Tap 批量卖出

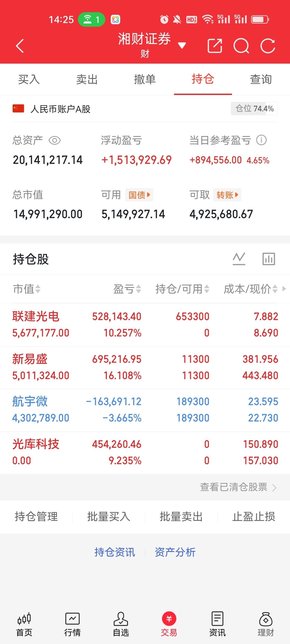click(x=181, y=517)
